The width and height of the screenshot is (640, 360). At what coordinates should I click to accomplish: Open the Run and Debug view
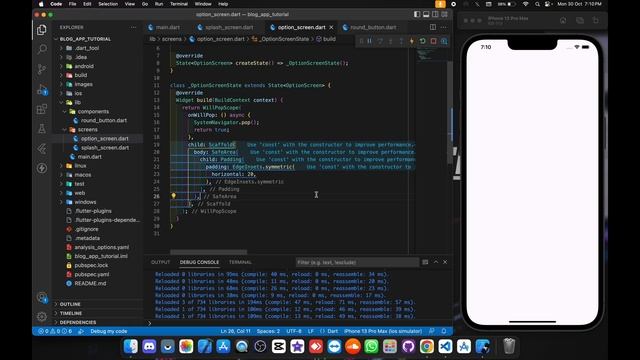(42, 89)
